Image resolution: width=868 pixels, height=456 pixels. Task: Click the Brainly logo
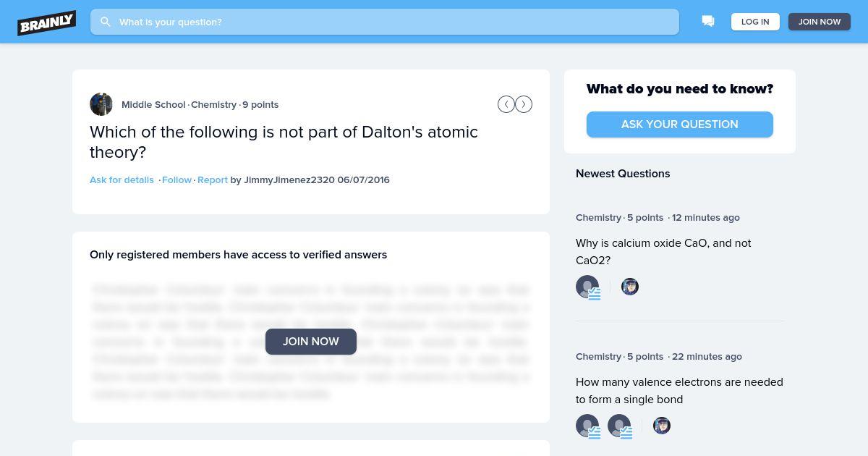click(x=47, y=22)
